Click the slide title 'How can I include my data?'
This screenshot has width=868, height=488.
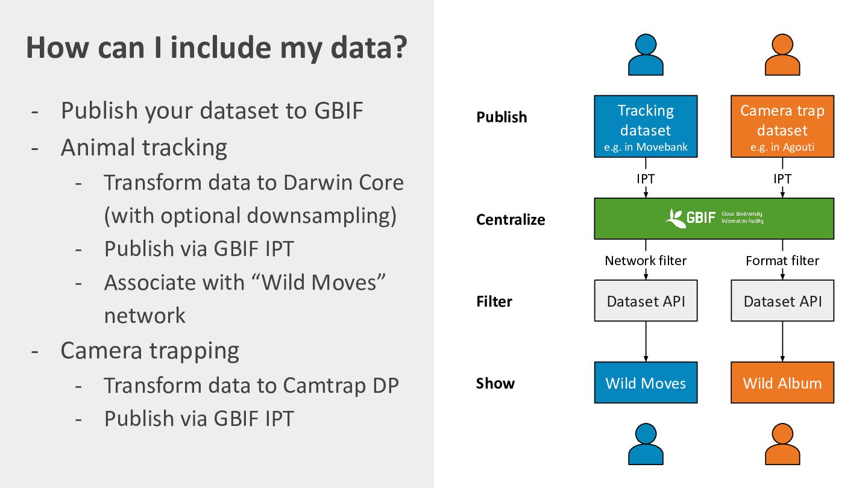coord(217,48)
